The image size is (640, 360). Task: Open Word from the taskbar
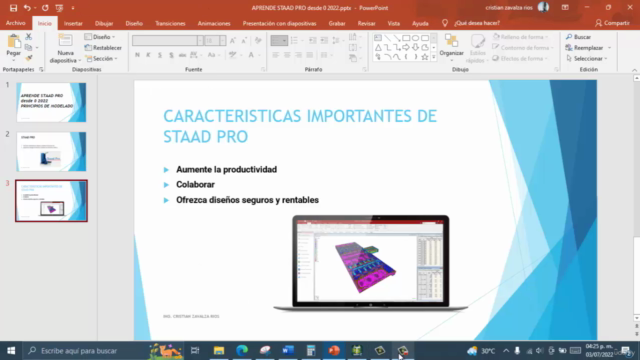[288, 350]
